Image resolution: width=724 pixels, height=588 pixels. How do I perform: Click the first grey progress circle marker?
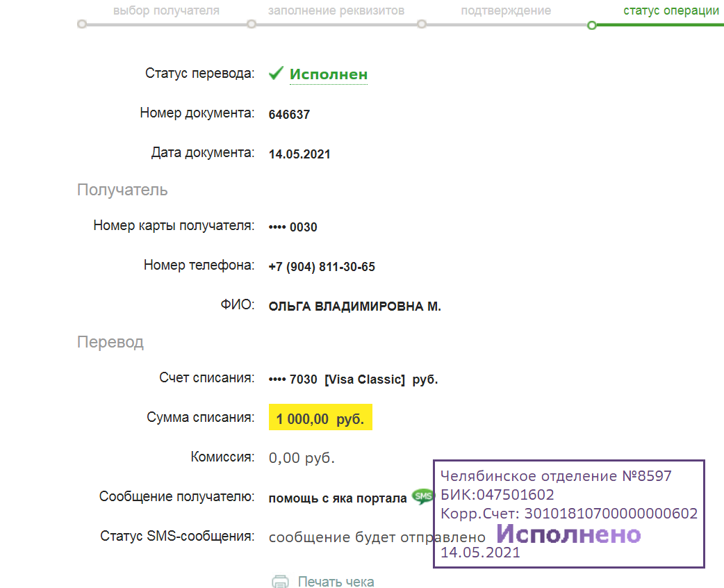[x=82, y=24]
